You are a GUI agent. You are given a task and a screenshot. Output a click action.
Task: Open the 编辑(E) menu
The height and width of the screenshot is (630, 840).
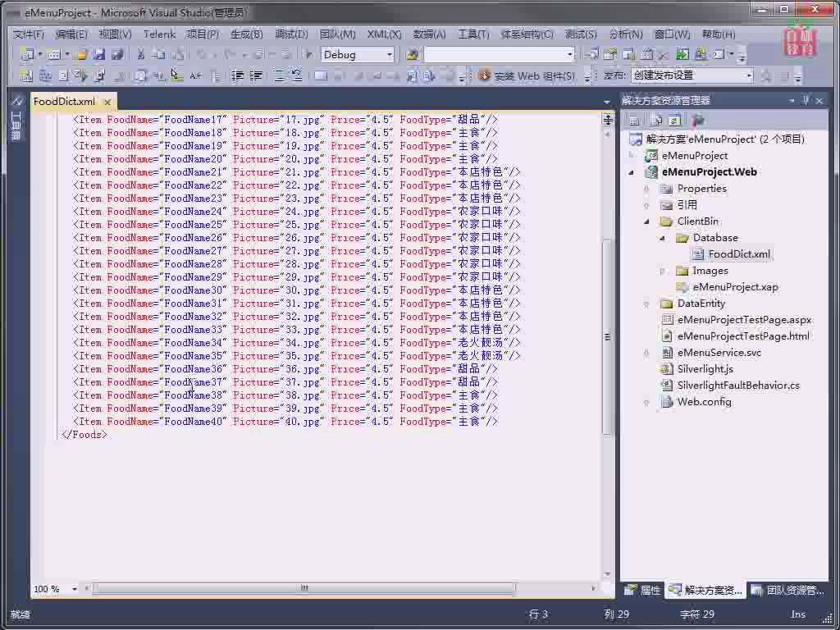(x=71, y=34)
